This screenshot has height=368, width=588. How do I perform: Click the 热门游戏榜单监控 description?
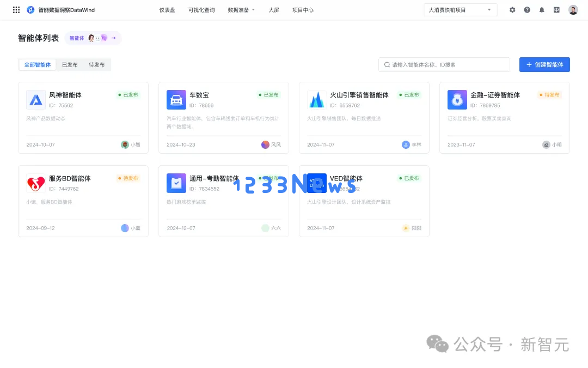pyautogui.click(x=186, y=202)
